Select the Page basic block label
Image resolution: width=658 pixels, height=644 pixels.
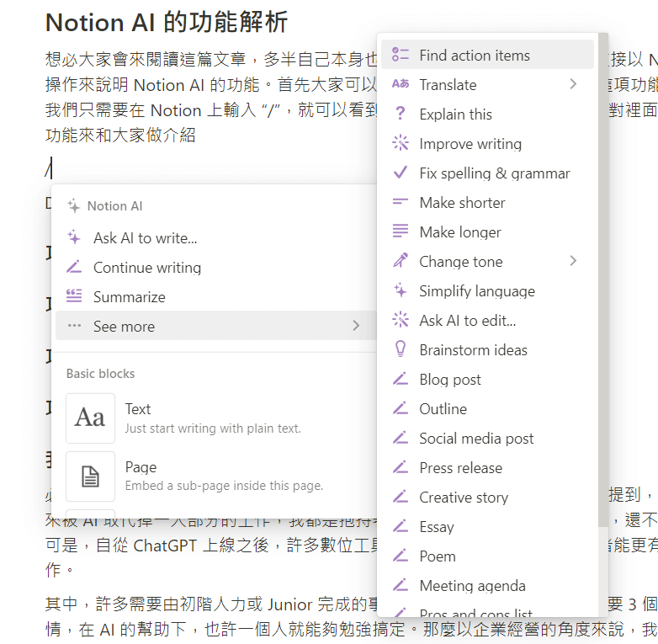coord(141,467)
